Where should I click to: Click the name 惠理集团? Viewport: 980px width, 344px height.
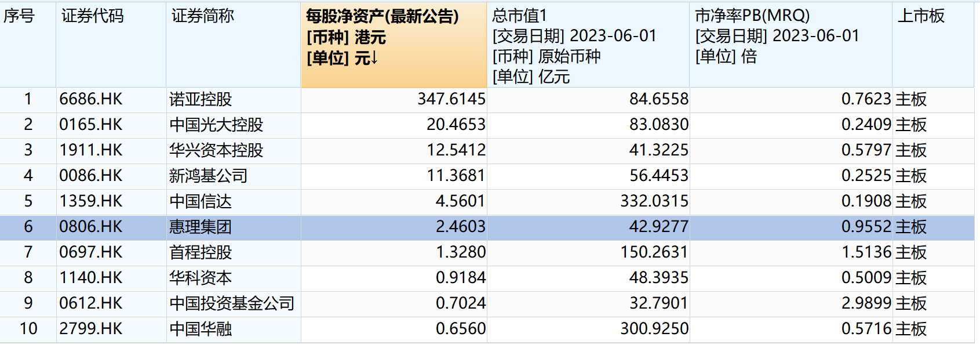click(201, 227)
